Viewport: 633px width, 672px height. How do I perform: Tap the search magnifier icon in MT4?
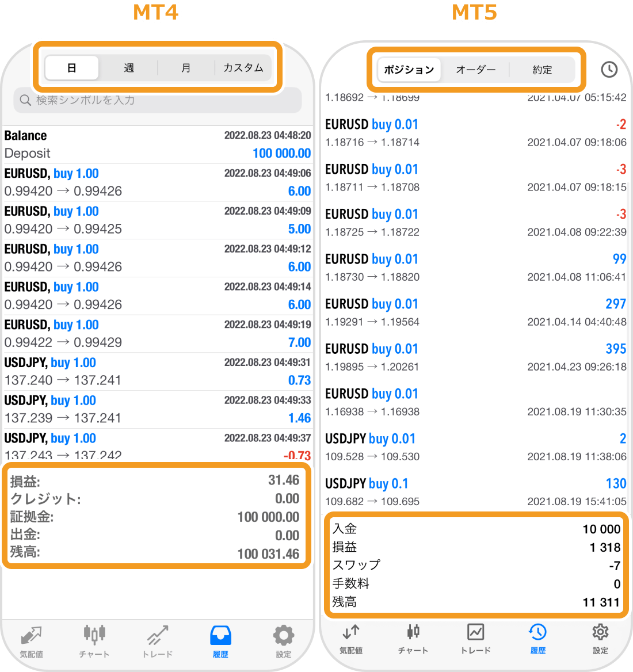pyautogui.click(x=25, y=100)
